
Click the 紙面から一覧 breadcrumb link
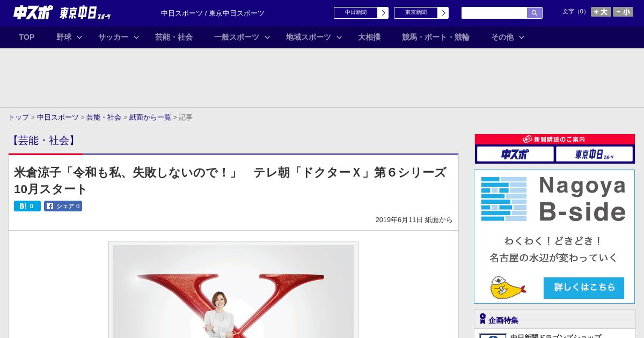[150, 117]
